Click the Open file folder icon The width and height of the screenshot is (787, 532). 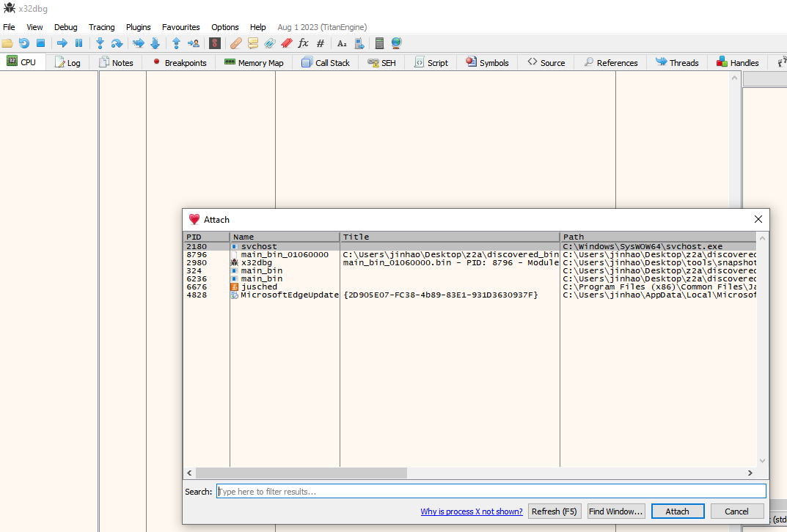(x=7, y=43)
